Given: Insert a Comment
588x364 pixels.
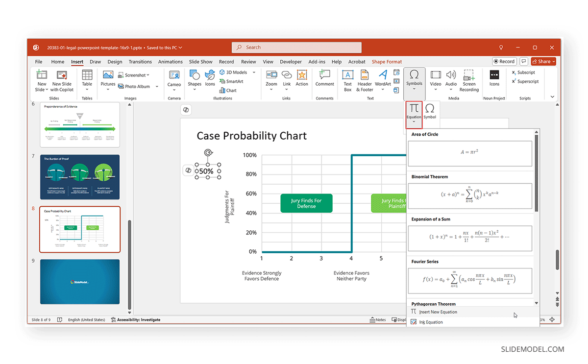Looking at the screenshot, I should point(324,78).
